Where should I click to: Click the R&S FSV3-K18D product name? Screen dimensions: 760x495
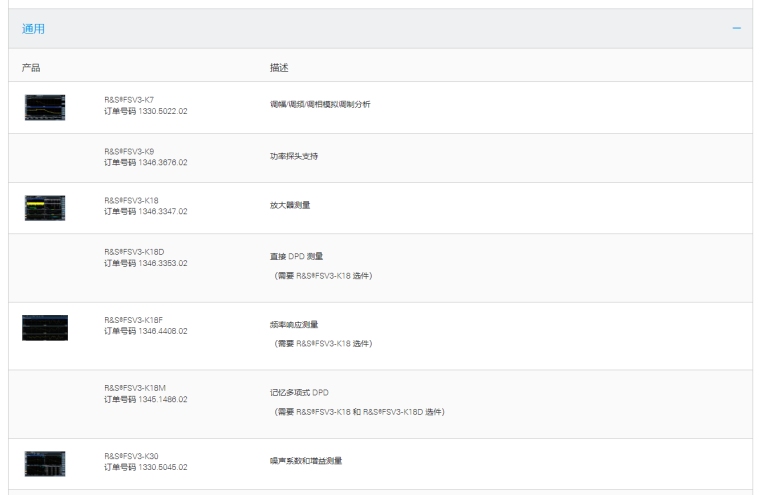(x=133, y=253)
